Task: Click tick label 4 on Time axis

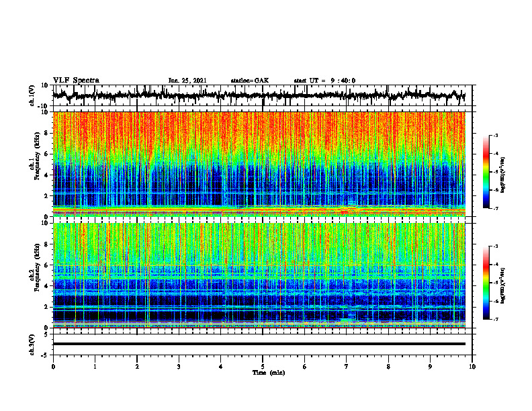Action: pos(220,367)
